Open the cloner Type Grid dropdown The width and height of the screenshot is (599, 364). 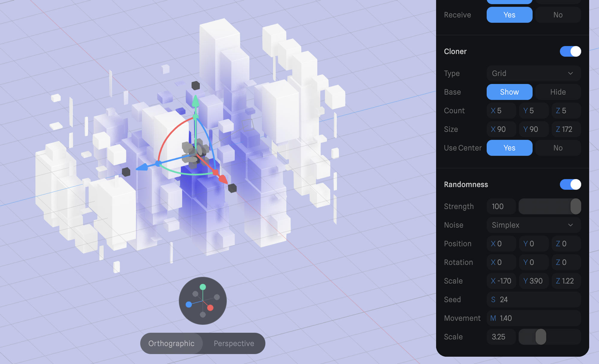click(x=533, y=73)
